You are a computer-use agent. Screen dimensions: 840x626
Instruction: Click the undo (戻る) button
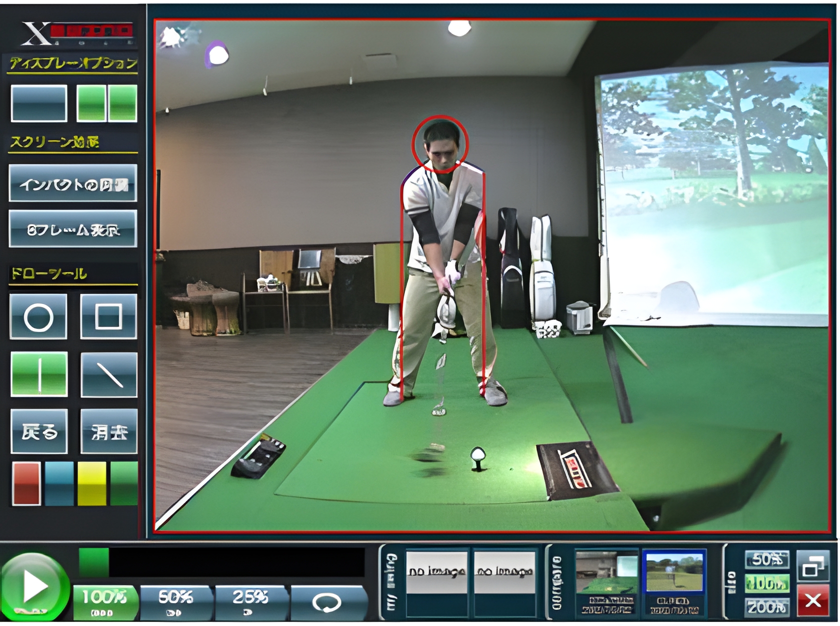coord(39,431)
